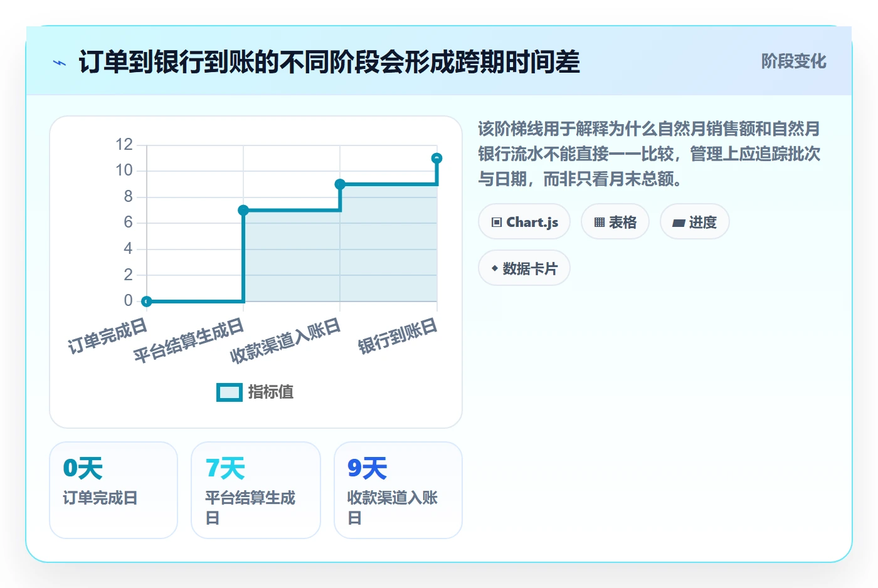Click the bar icon in 进度 tag
This screenshot has height=588, width=878.
(x=679, y=223)
